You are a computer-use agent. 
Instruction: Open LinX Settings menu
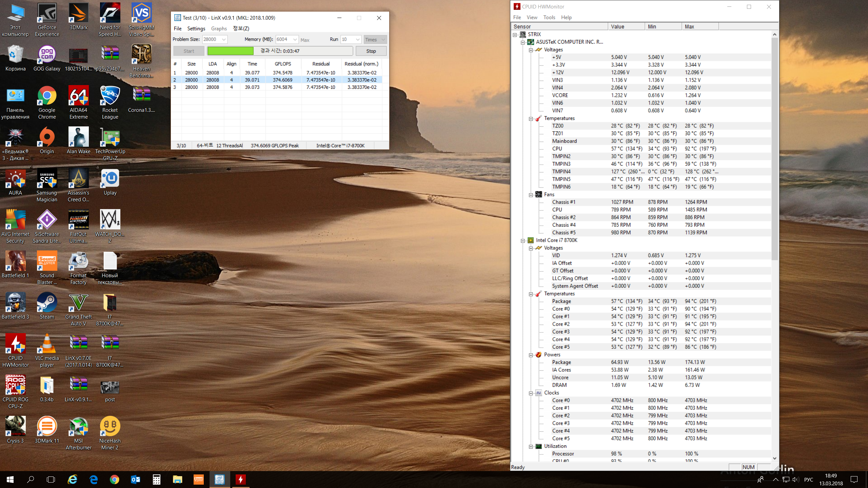[x=196, y=28]
